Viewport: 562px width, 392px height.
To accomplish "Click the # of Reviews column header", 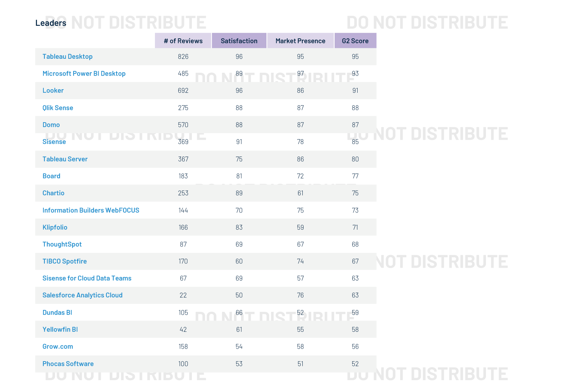I will [x=183, y=40].
